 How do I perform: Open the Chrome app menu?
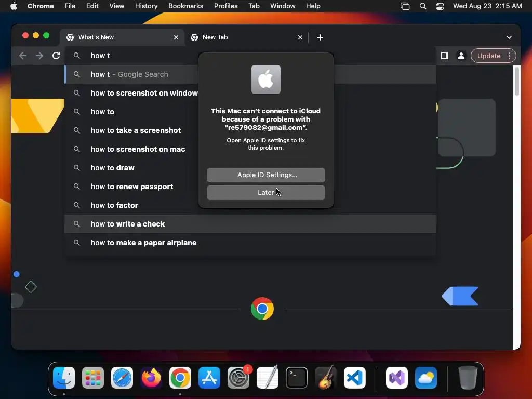click(x=41, y=6)
